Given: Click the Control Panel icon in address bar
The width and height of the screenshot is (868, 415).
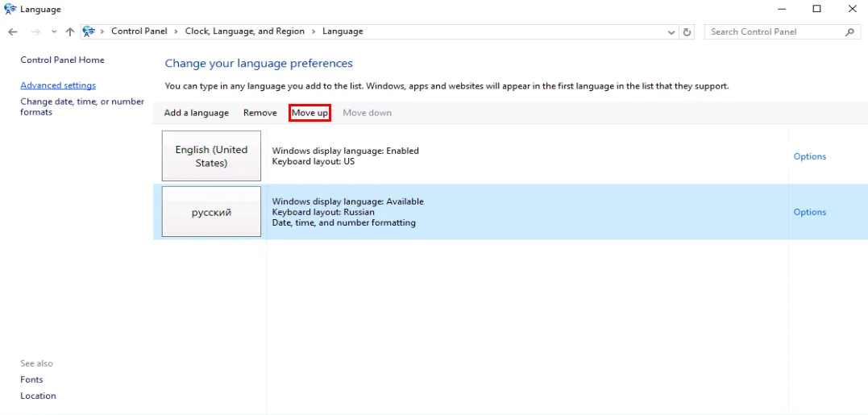Looking at the screenshot, I should (x=89, y=31).
